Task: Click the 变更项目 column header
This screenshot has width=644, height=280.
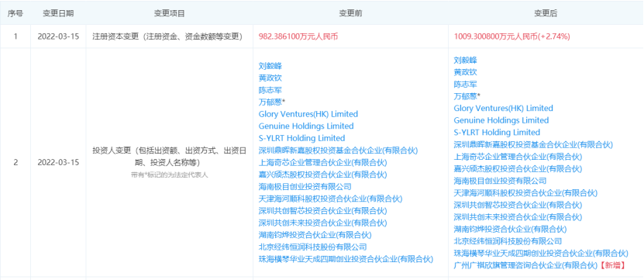Action: click(x=169, y=13)
